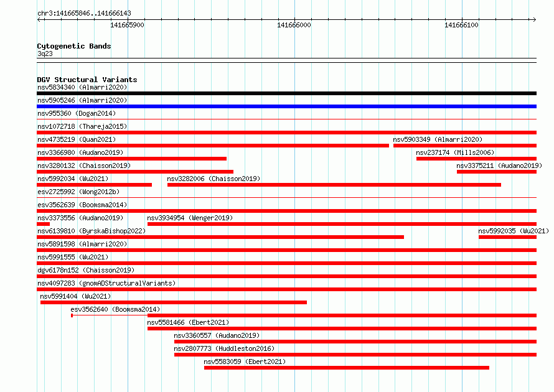Click nsv3373556 (Audano2019) label
The image size is (554, 392).
click(80, 218)
